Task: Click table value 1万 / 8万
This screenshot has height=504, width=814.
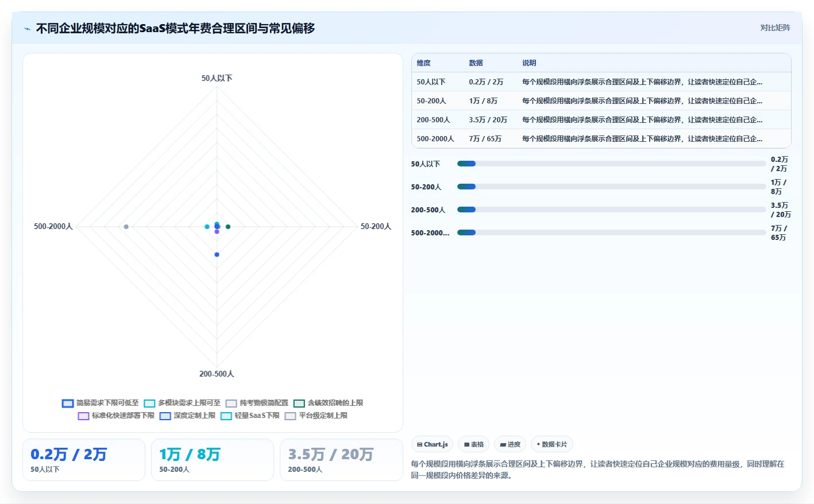Action: (483, 101)
